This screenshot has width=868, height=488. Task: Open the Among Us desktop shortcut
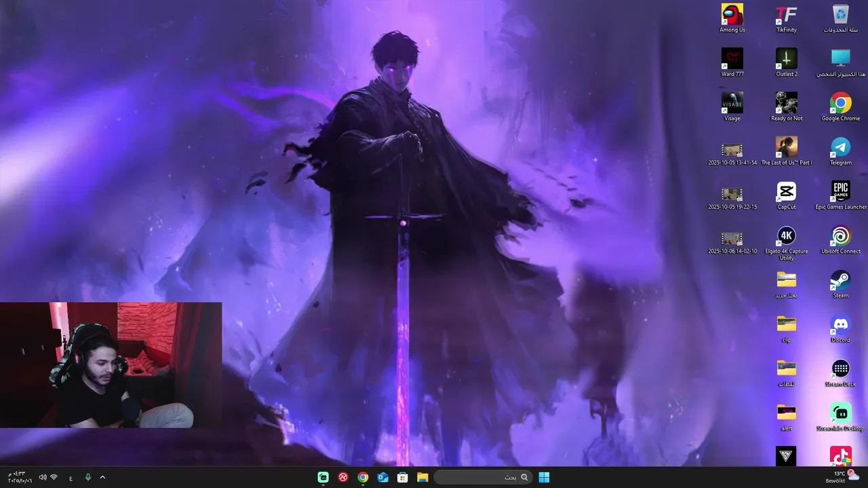[732, 18]
